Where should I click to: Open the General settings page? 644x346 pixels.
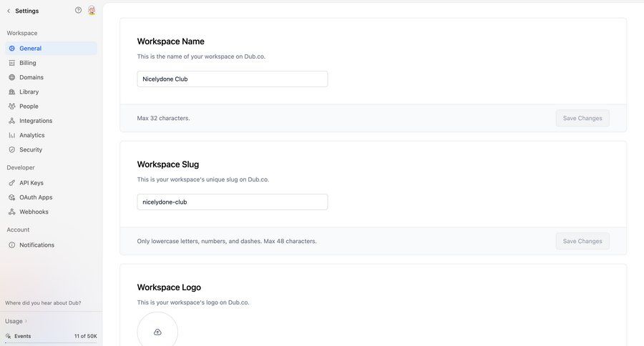tap(52, 49)
